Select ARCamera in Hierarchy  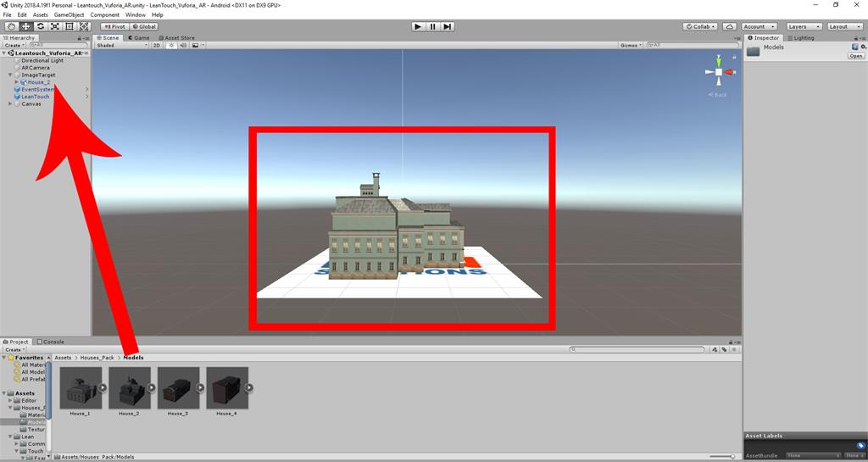(35, 68)
